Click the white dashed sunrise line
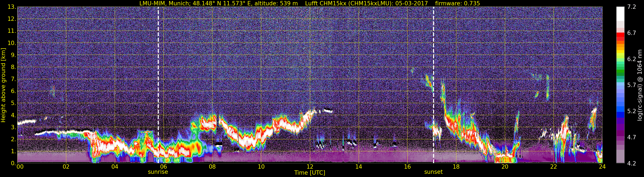 158,85
